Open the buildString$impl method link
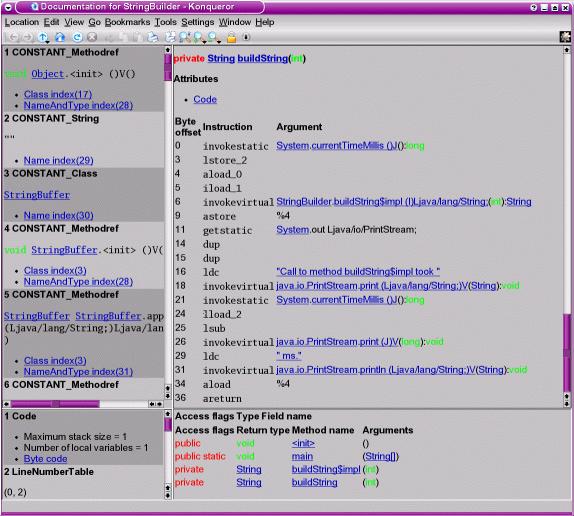Viewport: 574px width, 516px height. click(326, 469)
